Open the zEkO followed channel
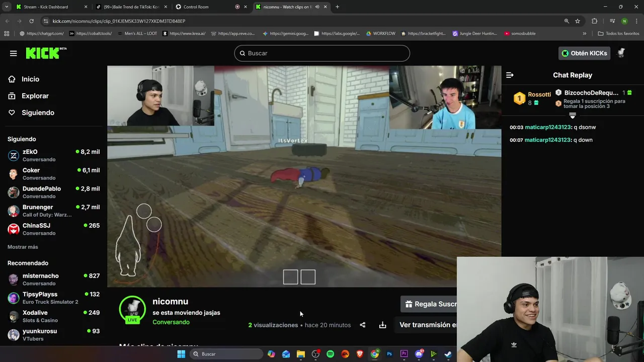The height and width of the screenshot is (362, 644). pyautogui.click(x=53, y=155)
